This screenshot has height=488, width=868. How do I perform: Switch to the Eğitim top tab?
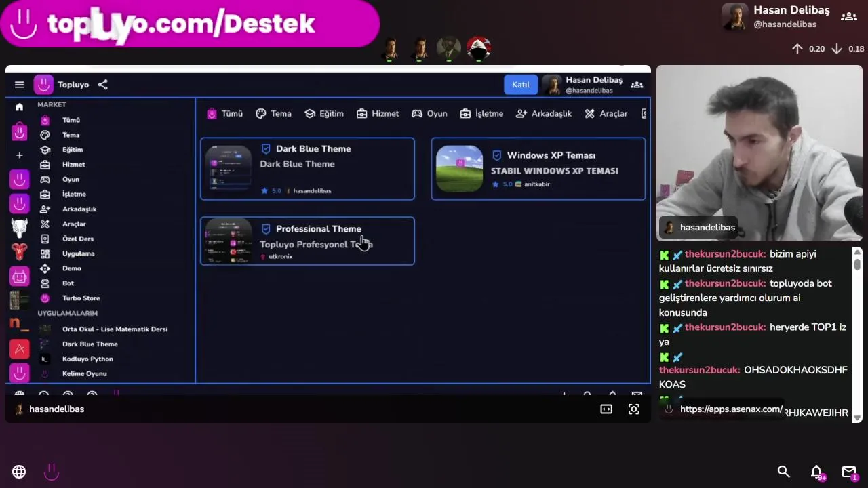coord(324,114)
